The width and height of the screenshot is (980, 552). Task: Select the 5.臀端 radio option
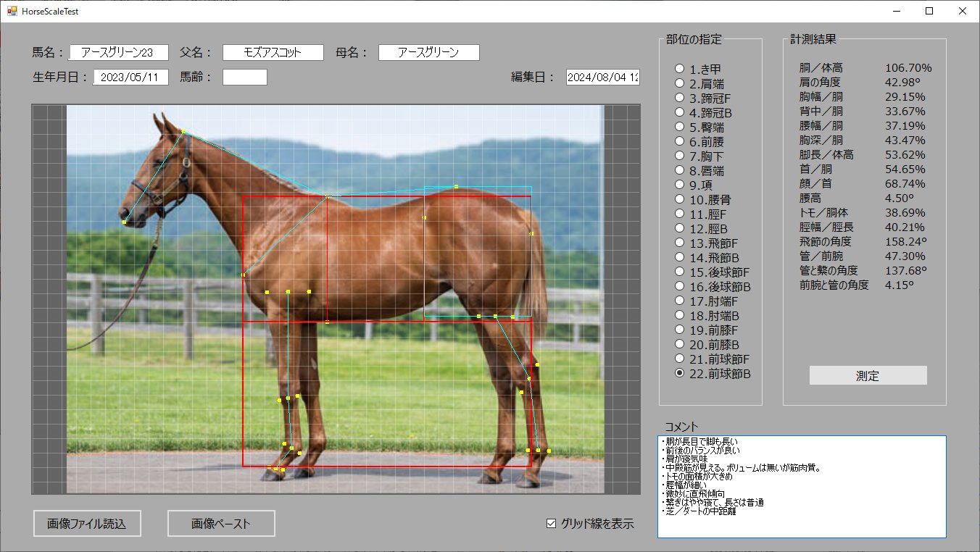click(x=679, y=127)
